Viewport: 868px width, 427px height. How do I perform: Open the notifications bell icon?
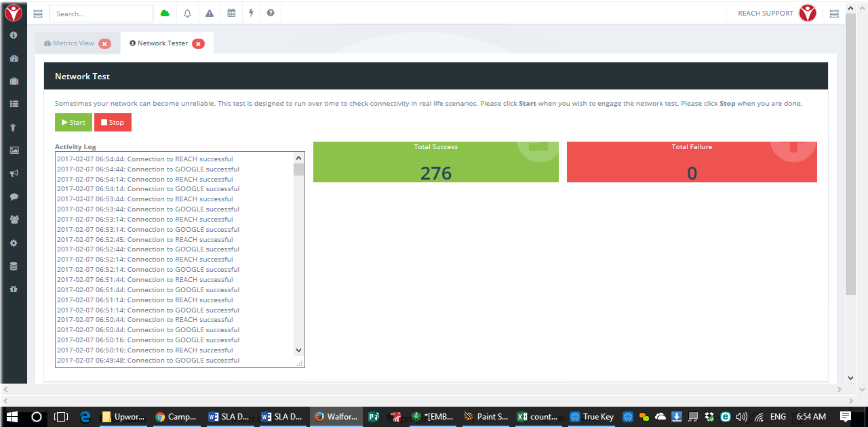coord(187,14)
